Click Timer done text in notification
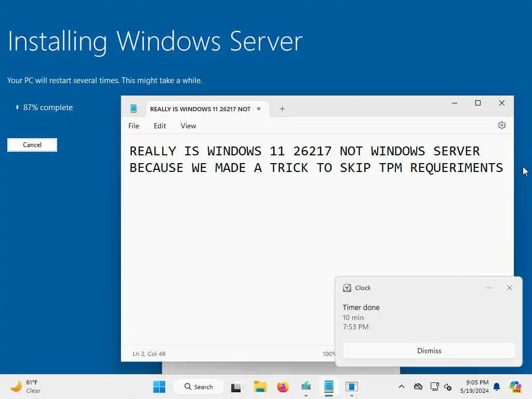532x399 pixels. tap(361, 308)
